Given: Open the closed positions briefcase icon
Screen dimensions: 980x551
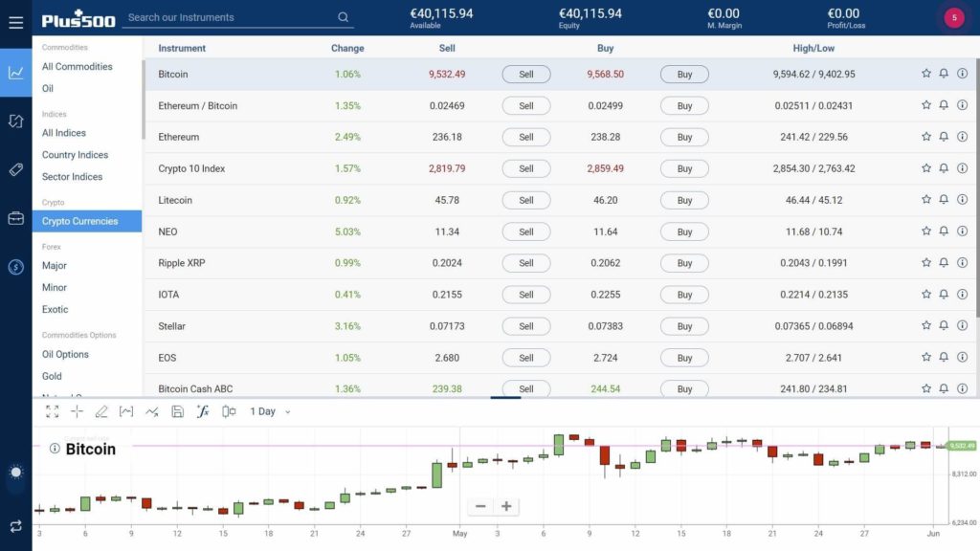Looking at the screenshot, I should click(15, 218).
